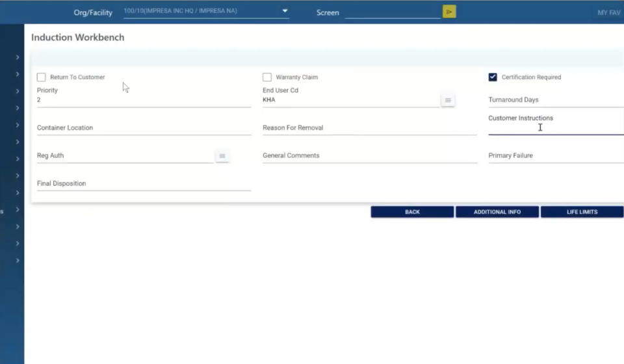Image resolution: width=624 pixels, height=364 pixels.
Task: Open End User Cd lookup list icon
Action: (448, 100)
